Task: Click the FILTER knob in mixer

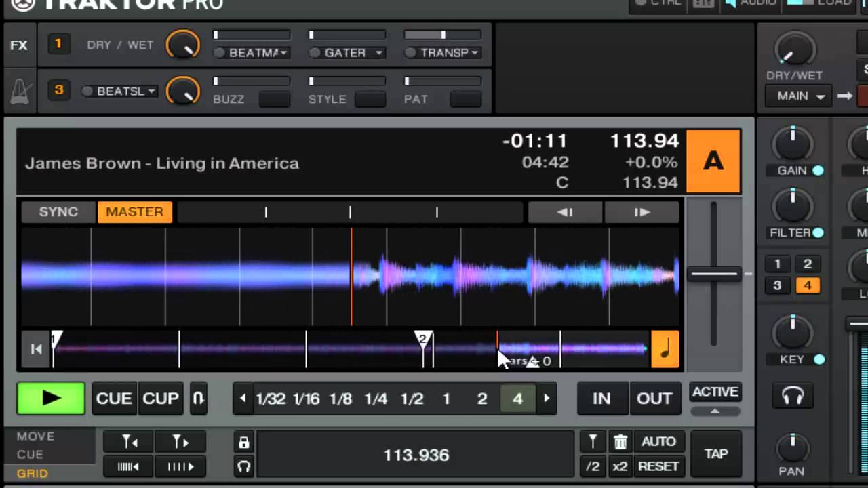Action: [793, 205]
